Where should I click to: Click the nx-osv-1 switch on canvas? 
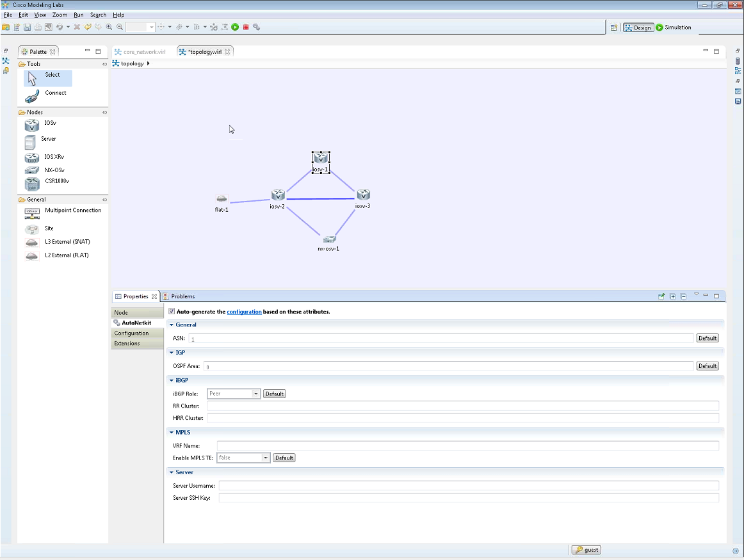[329, 239]
